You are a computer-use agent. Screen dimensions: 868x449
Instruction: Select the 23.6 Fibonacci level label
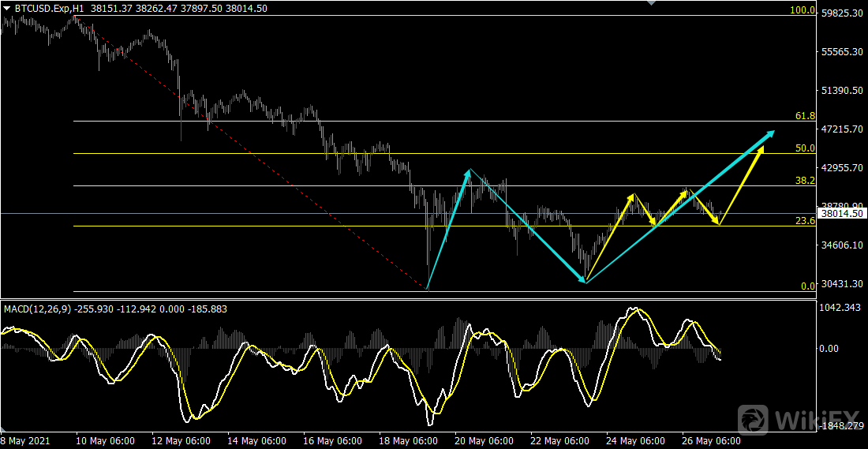tap(804, 221)
